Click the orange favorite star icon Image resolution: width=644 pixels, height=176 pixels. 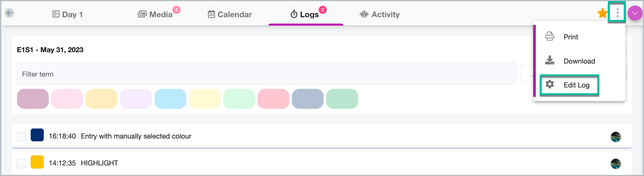(602, 13)
